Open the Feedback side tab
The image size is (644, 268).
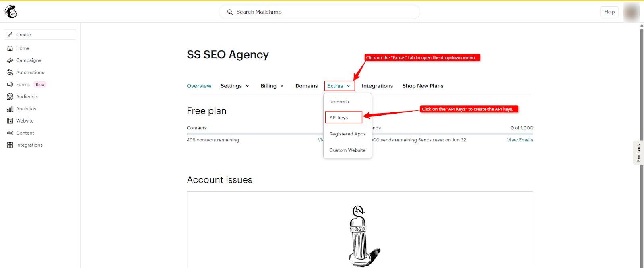point(638,153)
